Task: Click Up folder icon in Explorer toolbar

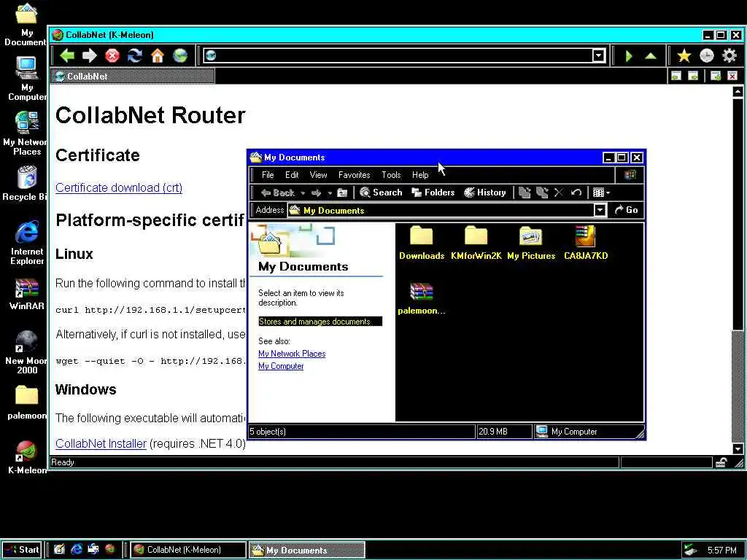Action: (x=342, y=192)
